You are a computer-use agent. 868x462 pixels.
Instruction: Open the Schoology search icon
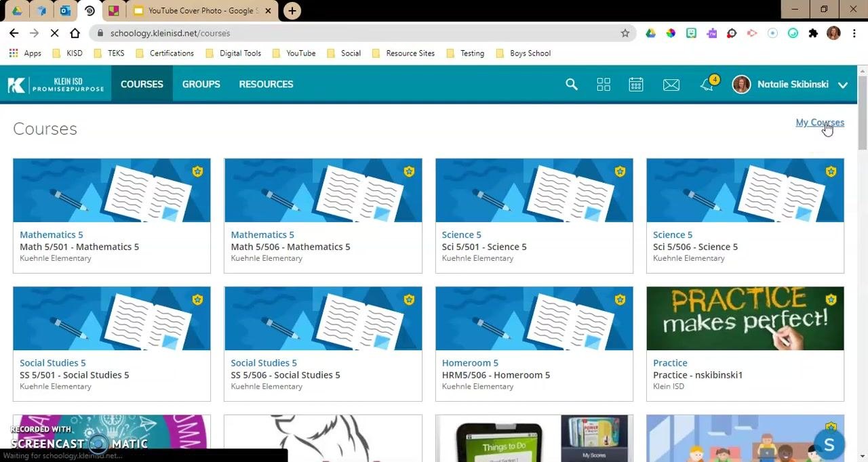coord(572,84)
